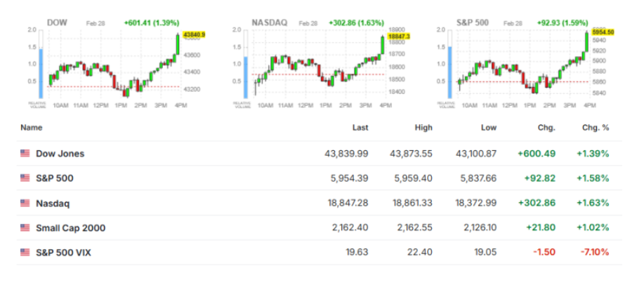Click the NASDAQ chart title
The height and width of the screenshot is (285, 644).
click(x=270, y=23)
